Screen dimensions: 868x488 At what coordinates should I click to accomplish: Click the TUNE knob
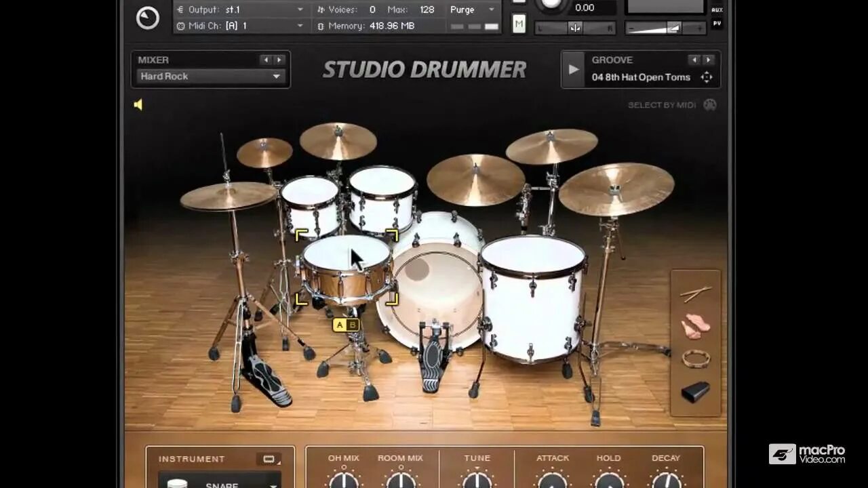coord(477,480)
